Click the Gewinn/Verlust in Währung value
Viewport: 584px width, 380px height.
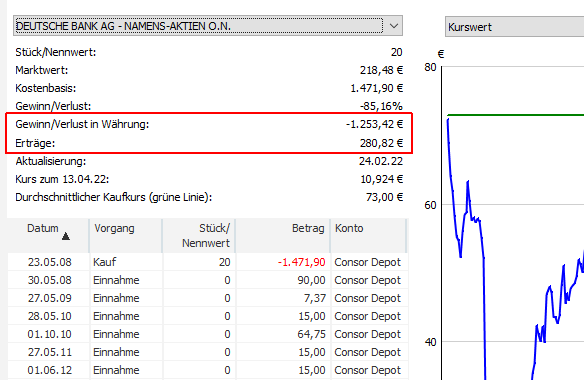click(374, 124)
